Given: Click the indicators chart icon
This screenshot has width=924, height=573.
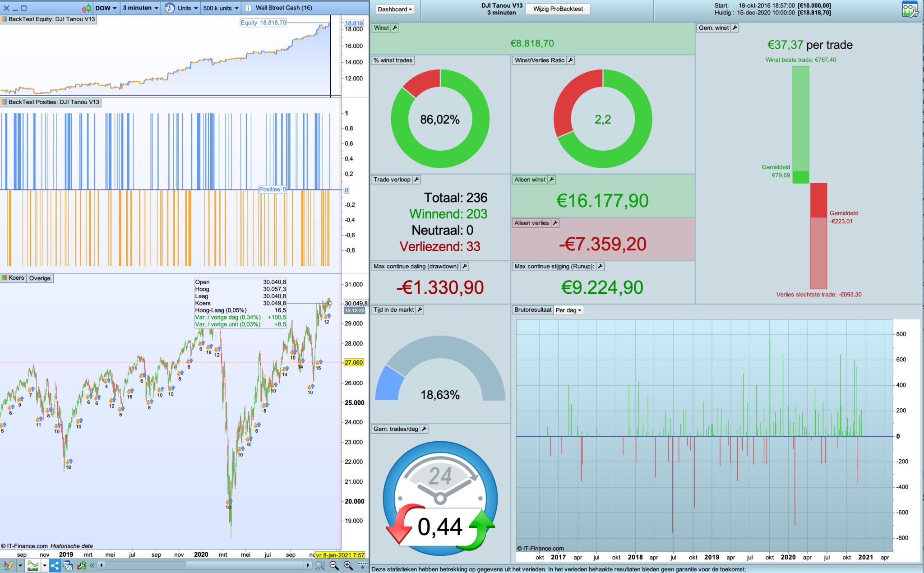Looking at the screenshot, I should [x=32, y=565].
